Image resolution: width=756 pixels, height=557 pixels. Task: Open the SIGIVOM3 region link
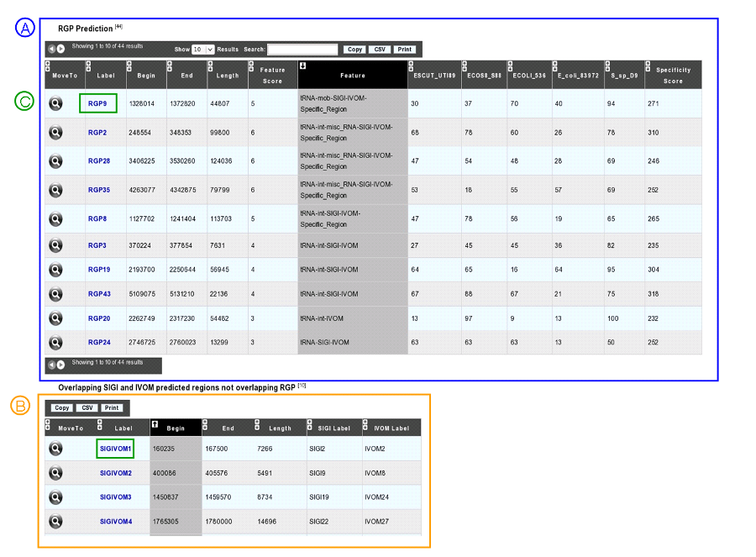click(x=116, y=497)
